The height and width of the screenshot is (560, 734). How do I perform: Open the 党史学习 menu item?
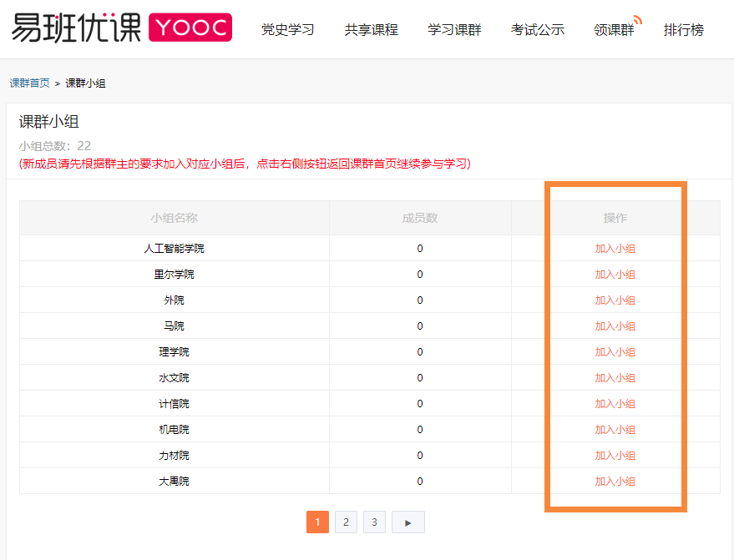click(287, 30)
